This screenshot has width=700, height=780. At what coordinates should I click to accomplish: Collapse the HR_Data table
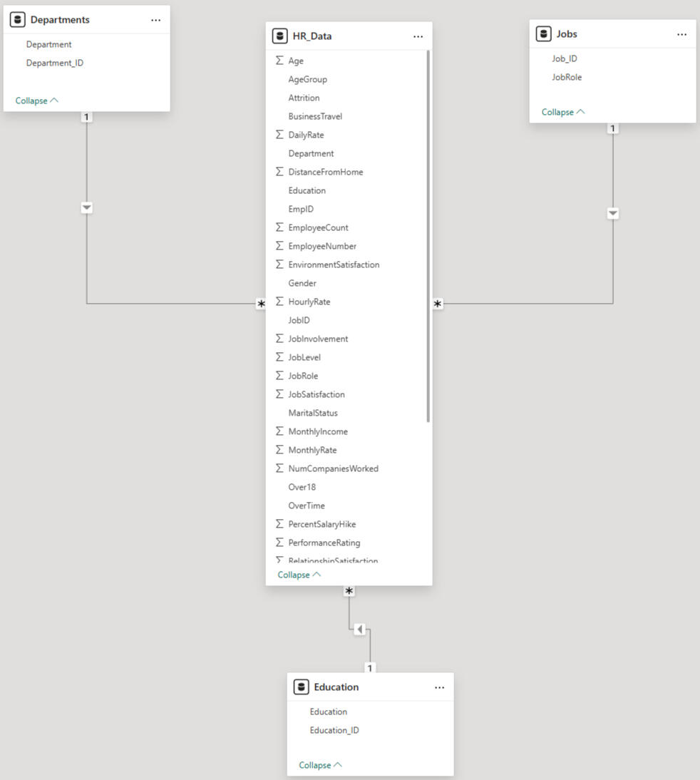tap(299, 575)
